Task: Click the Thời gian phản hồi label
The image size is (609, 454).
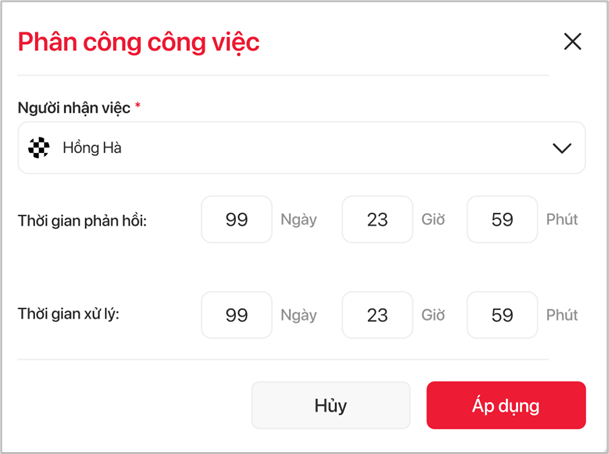Action: click(x=82, y=220)
